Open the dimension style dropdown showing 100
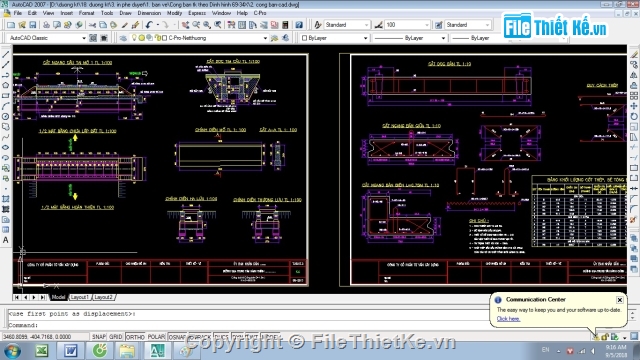This screenshot has height=360, width=640. pyautogui.click(x=407, y=25)
